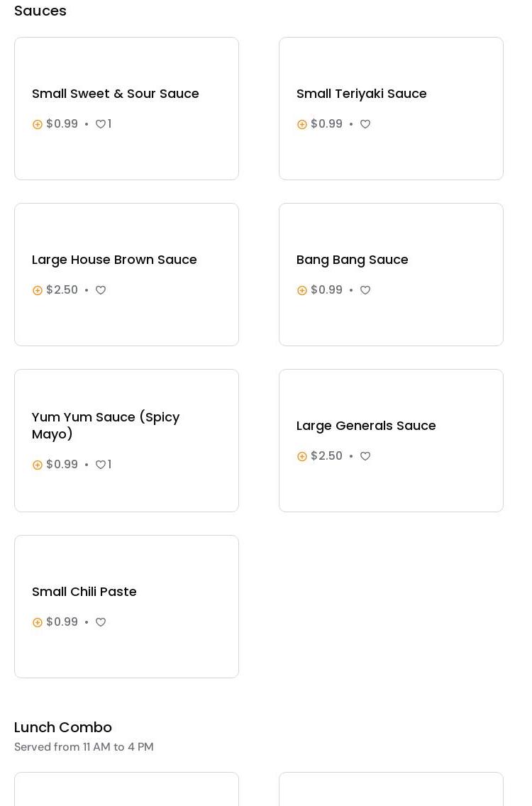Add Yum Yum Sauce with plus icon
Image resolution: width=532 pixels, height=806 pixels.
(x=38, y=465)
